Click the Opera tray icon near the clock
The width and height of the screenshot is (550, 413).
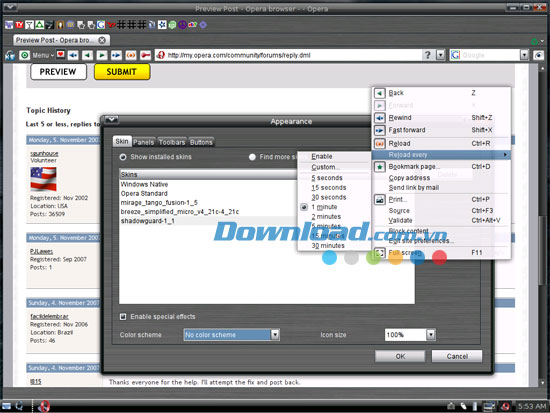pos(505,406)
